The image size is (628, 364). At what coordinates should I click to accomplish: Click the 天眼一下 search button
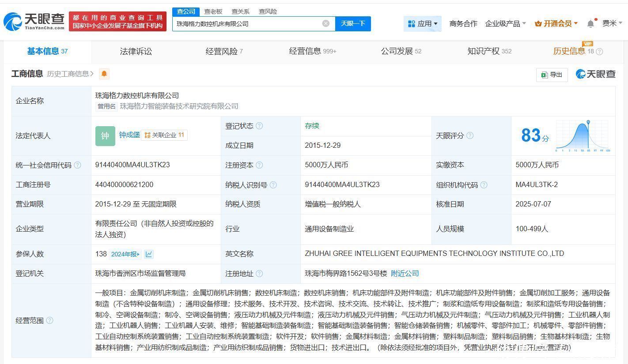click(353, 23)
